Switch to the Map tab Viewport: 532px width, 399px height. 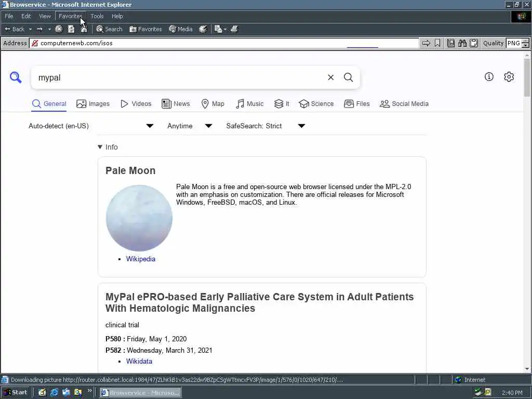click(212, 104)
